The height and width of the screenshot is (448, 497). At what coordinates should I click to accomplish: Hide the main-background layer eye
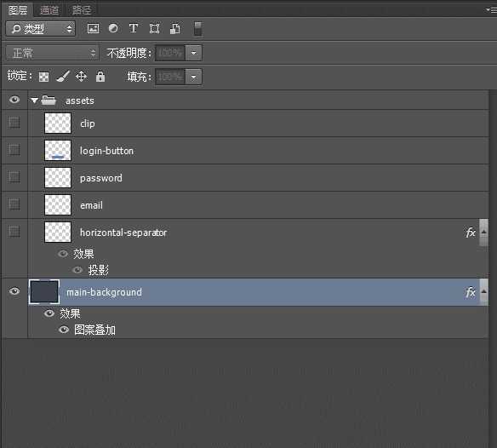tap(14, 291)
